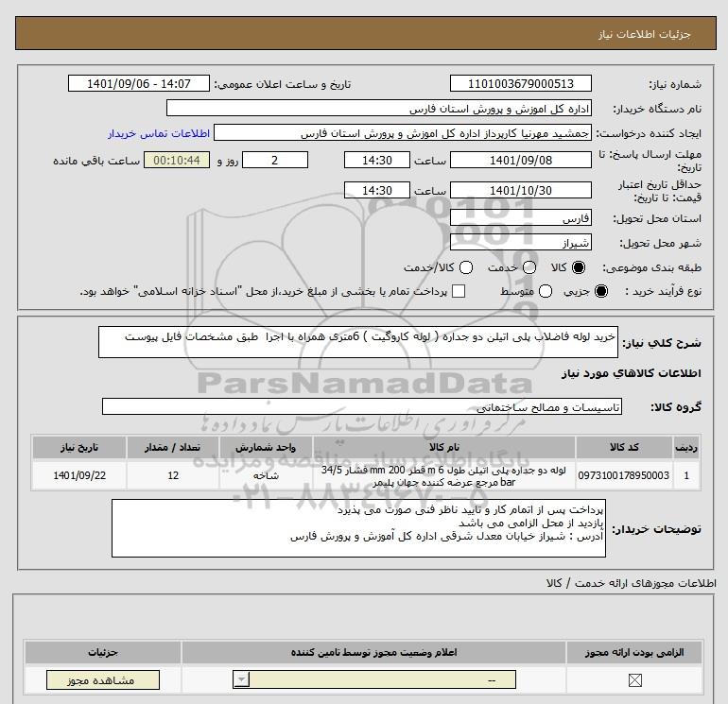Click الزامی بودن ارائه مجوز column header
The image size is (728, 704).
coord(634,652)
